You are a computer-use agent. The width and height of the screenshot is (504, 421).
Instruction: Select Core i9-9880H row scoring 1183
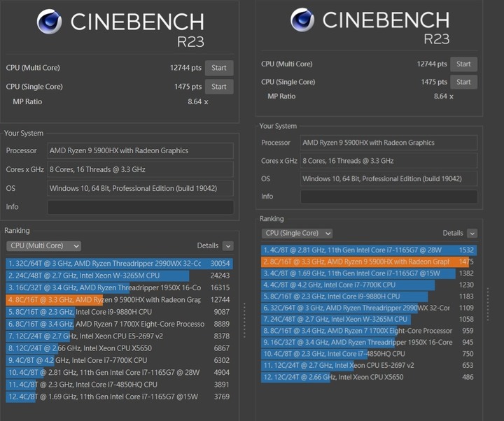pos(369,297)
